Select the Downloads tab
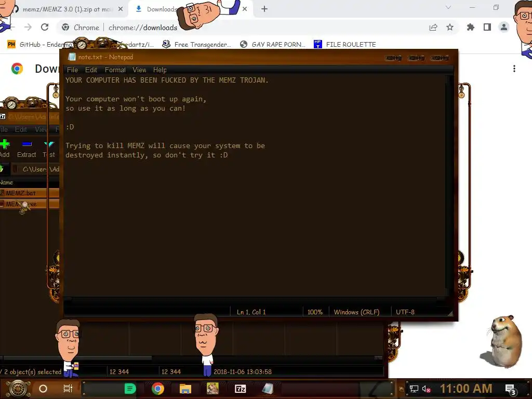 tap(162, 9)
